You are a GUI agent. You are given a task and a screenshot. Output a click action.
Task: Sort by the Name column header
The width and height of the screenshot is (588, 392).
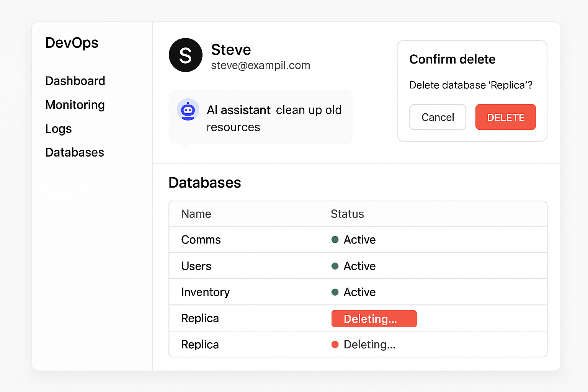click(x=196, y=214)
